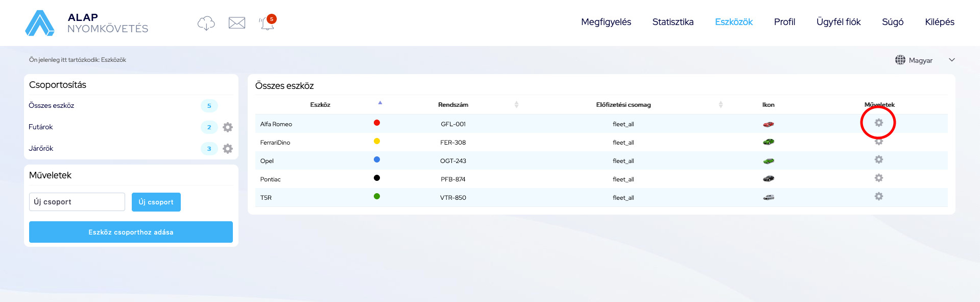Viewport: 980px width, 302px height.
Task: Sort by Előfizetési csomag column arrows
Action: coord(721,105)
